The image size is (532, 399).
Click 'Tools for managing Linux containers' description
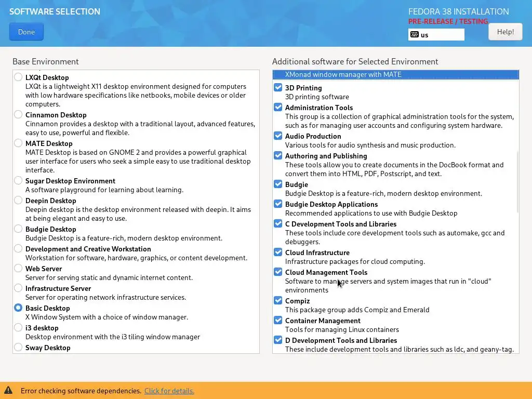[x=342, y=329]
